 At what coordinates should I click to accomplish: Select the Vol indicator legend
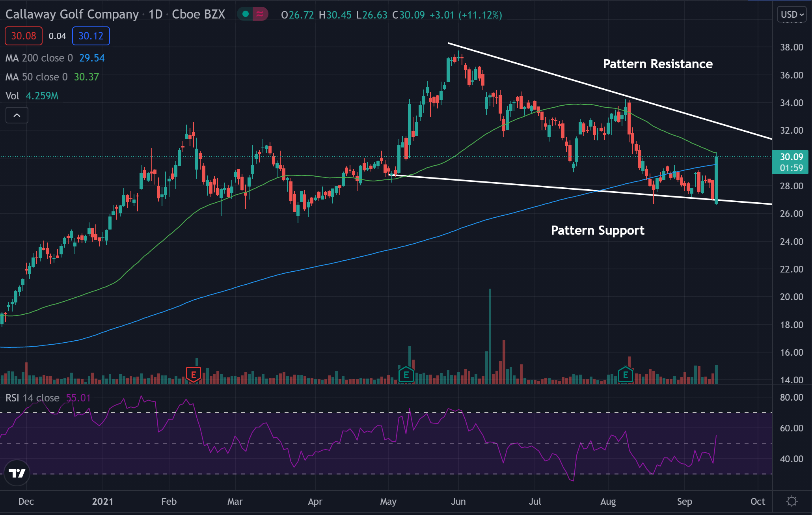point(32,96)
